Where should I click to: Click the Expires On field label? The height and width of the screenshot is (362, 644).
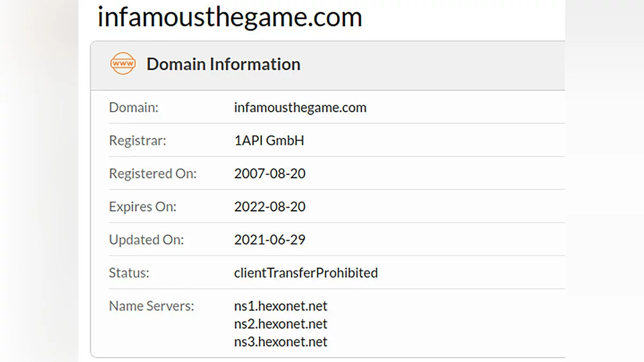tap(142, 207)
